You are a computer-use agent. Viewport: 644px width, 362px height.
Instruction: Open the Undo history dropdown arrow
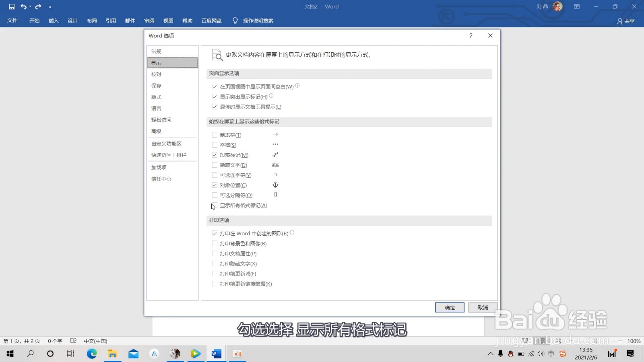[x=30, y=7]
